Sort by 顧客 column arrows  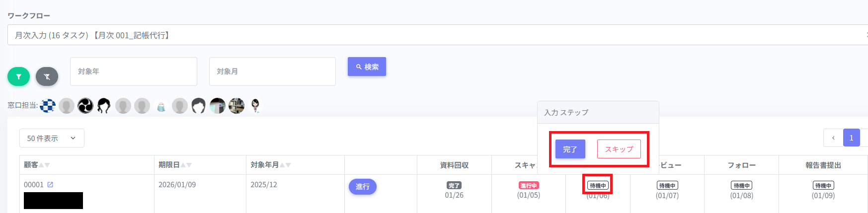(x=44, y=165)
